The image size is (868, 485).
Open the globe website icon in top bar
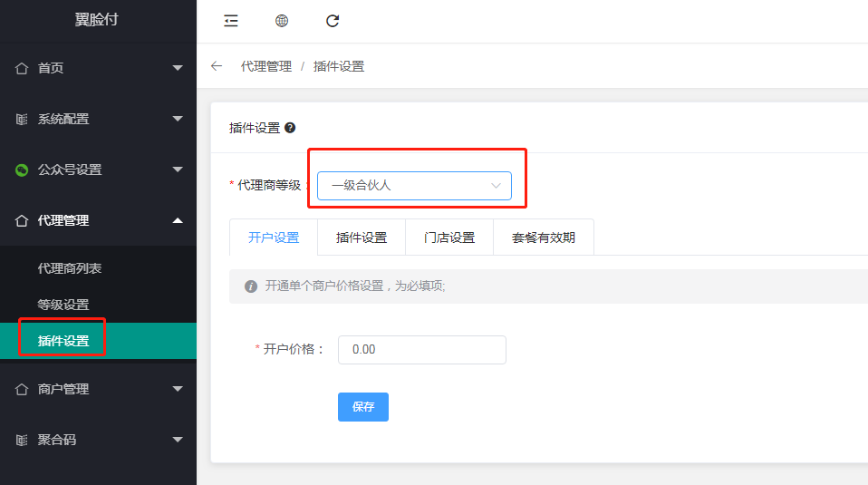282,21
